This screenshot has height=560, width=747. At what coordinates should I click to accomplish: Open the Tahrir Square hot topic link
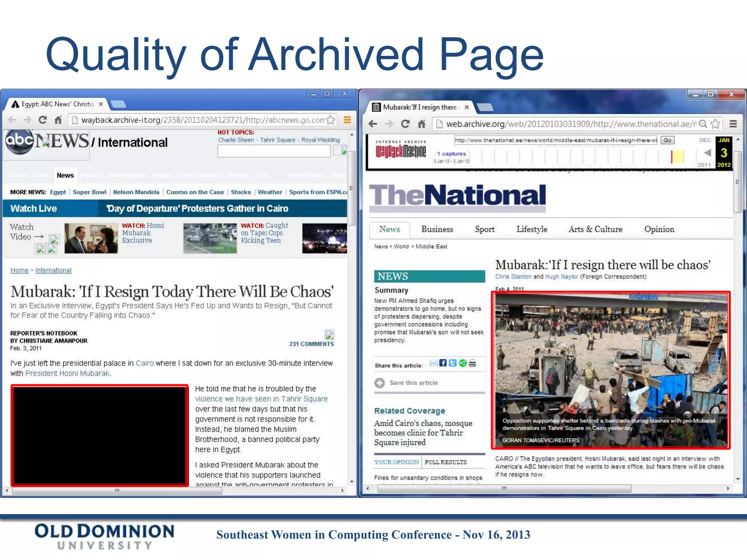(278, 140)
